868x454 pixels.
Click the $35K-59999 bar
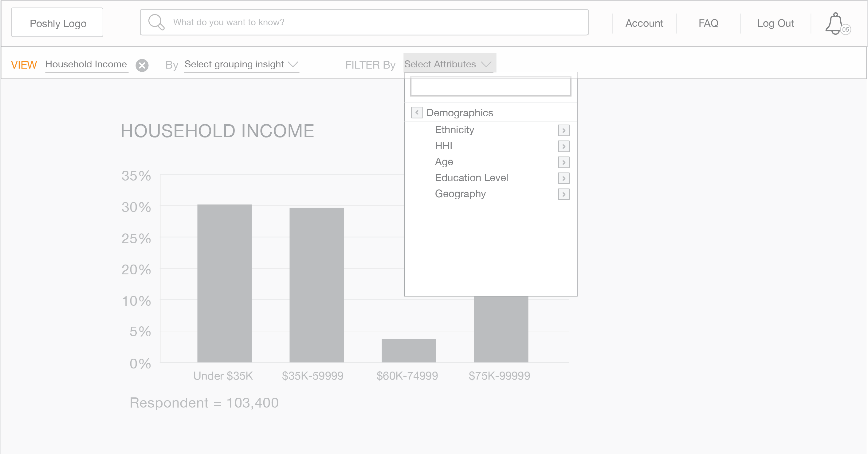(317, 285)
